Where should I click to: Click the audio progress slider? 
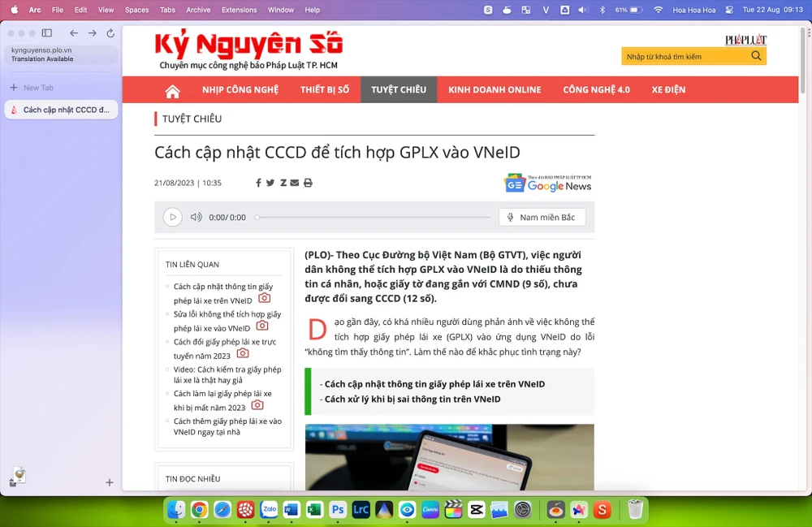tap(374, 218)
